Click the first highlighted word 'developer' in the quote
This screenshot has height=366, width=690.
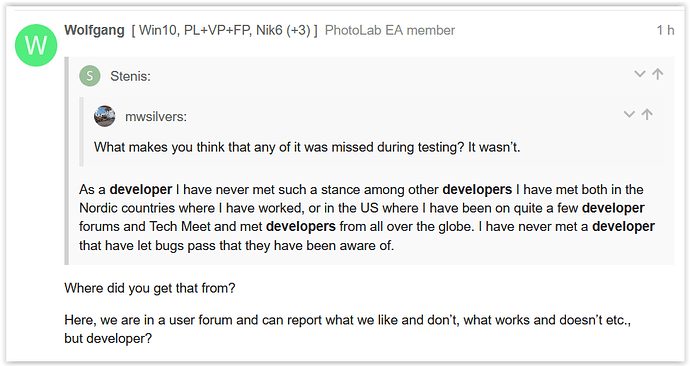point(141,190)
